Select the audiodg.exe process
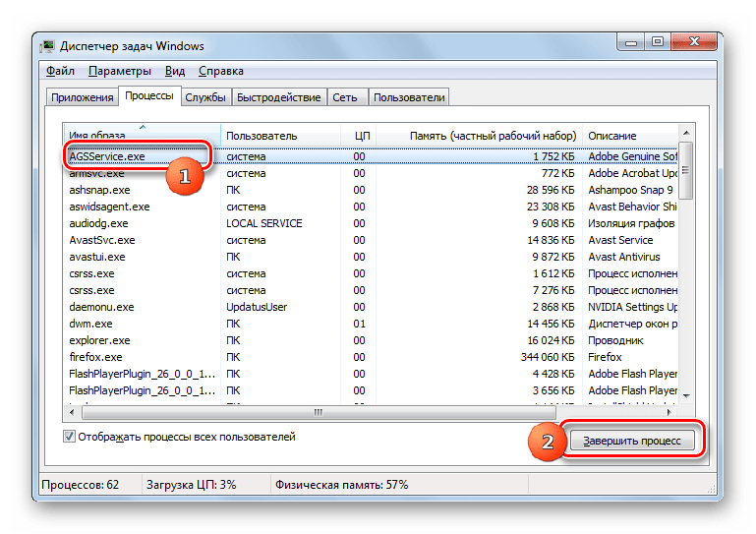The width and height of the screenshot is (756, 534). [371, 223]
